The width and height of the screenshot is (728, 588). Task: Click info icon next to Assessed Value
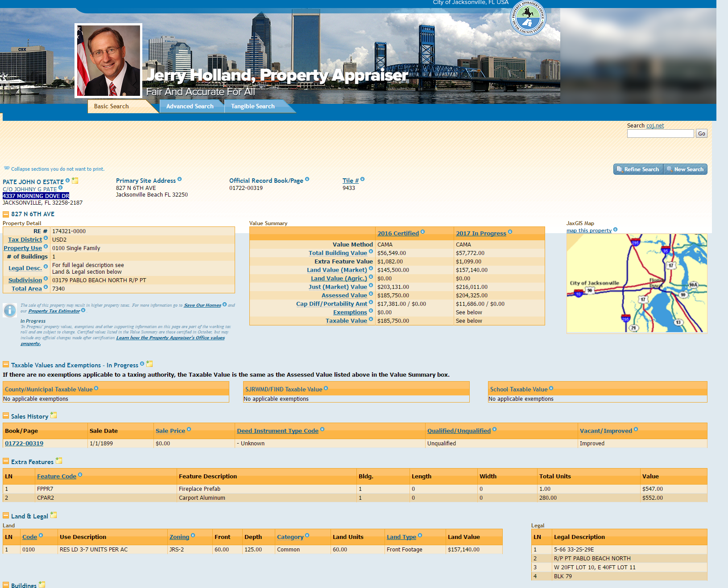coord(371,294)
